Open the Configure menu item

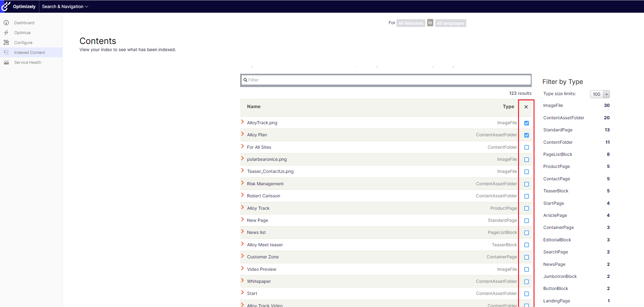(x=23, y=42)
